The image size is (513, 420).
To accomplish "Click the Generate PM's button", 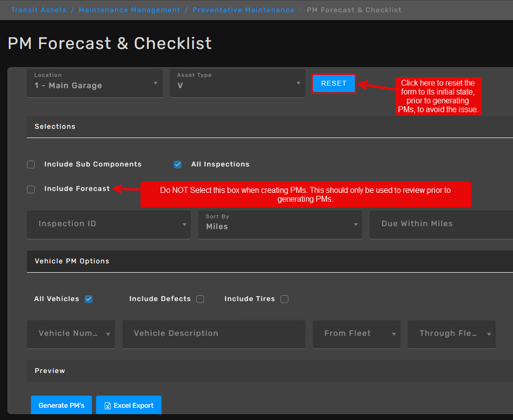I will [62, 405].
